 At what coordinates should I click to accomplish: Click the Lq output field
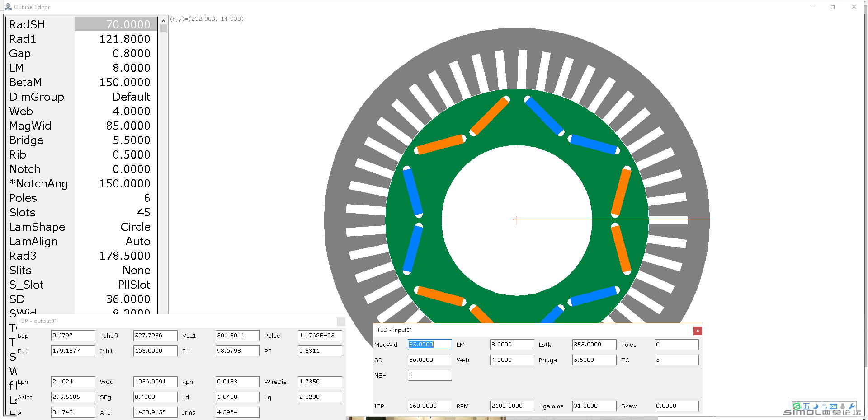[x=320, y=397]
